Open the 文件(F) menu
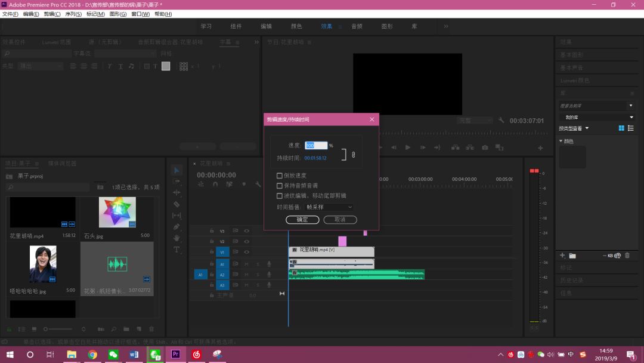 coord(10,14)
